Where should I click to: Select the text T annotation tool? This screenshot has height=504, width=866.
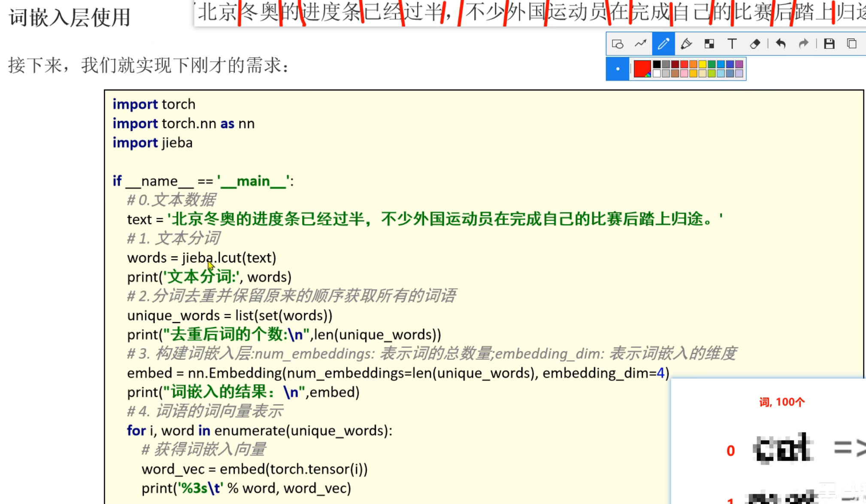click(732, 44)
